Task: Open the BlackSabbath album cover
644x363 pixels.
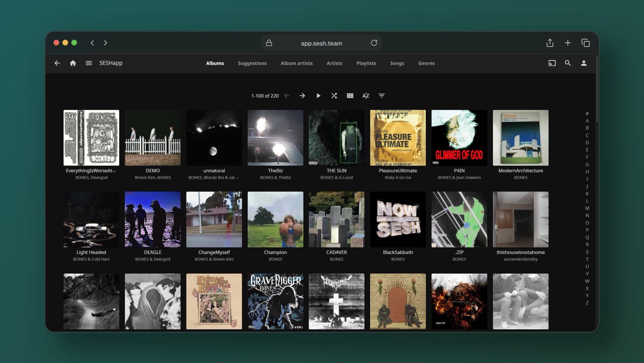Action: click(x=398, y=220)
